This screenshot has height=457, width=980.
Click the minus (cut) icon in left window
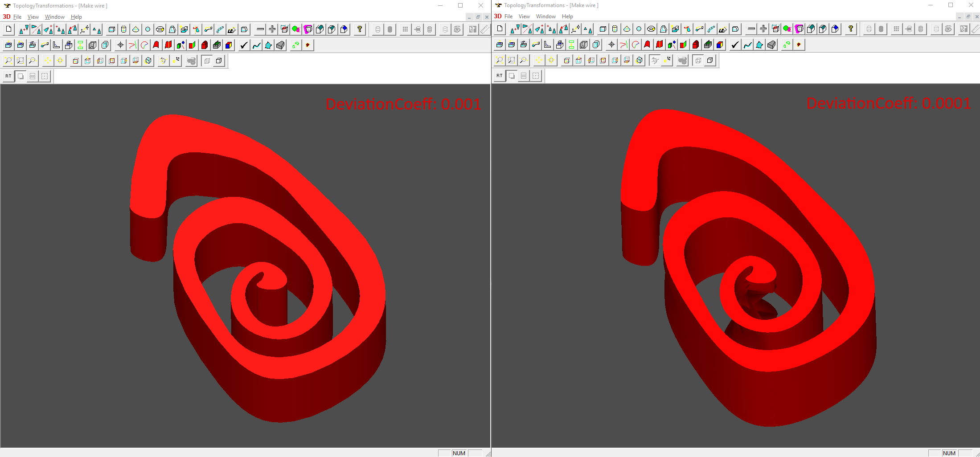[x=260, y=29]
